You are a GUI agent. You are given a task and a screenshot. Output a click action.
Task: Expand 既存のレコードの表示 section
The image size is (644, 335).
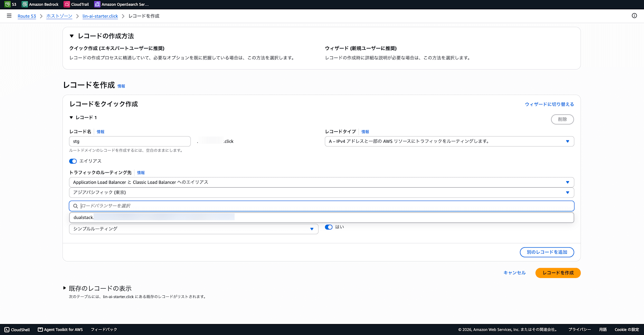(64, 288)
